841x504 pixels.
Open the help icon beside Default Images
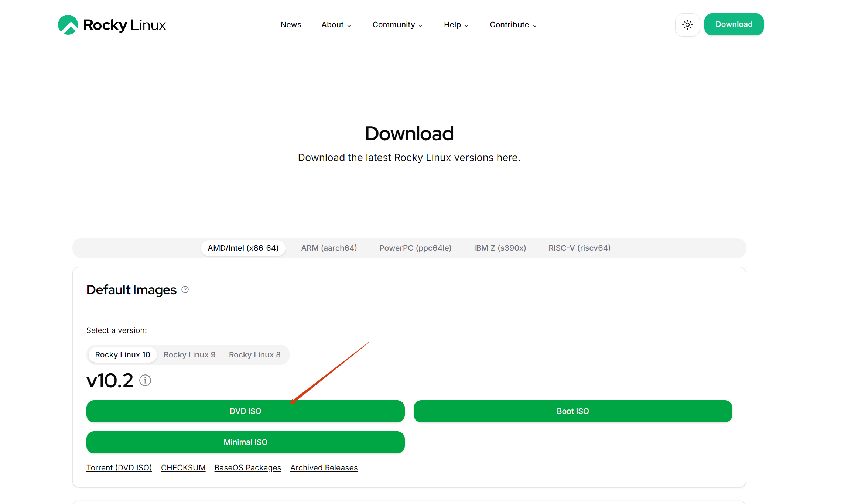click(185, 290)
